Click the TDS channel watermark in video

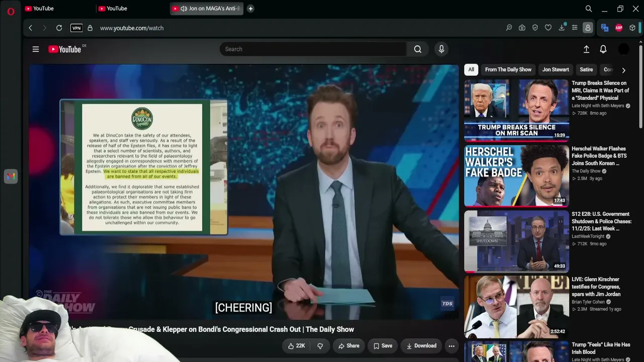pyautogui.click(x=447, y=303)
